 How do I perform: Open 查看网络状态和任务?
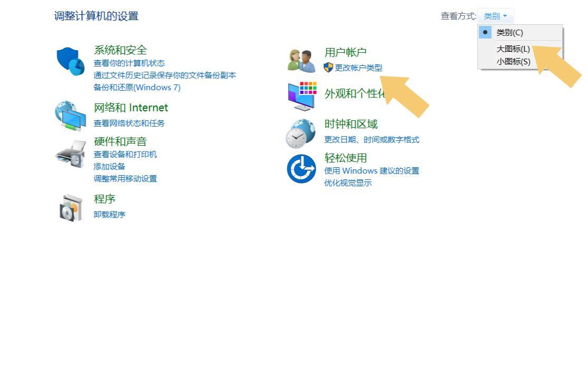129,123
